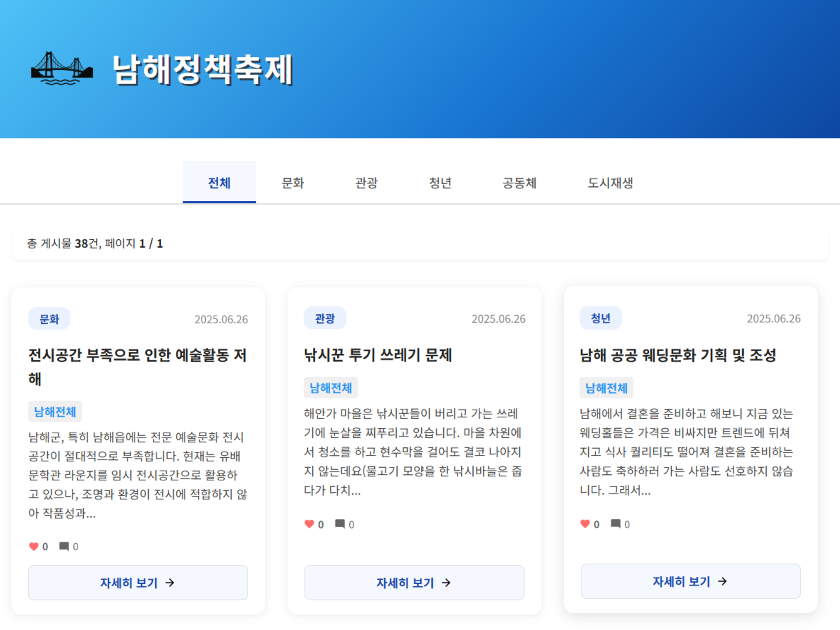
Task: Click comment icon on 웨딩문화 post
Action: pyautogui.click(x=616, y=524)
